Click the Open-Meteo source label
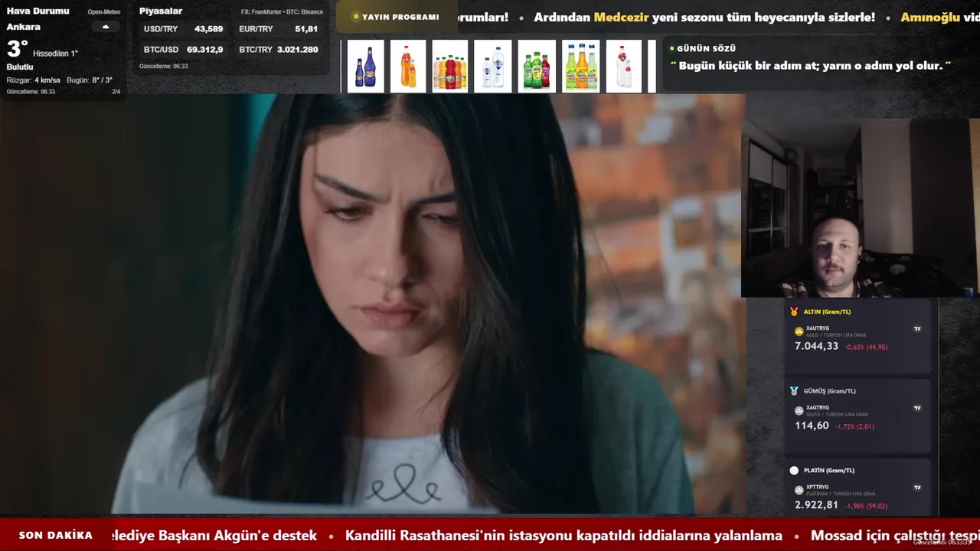The image size is (980, 551). coord(104,12)
